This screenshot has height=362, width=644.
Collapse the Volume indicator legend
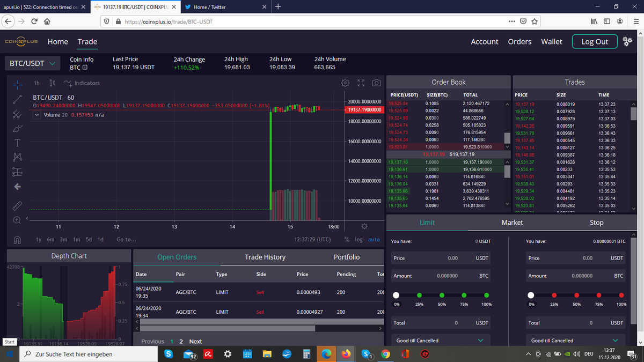click(36, 115)
